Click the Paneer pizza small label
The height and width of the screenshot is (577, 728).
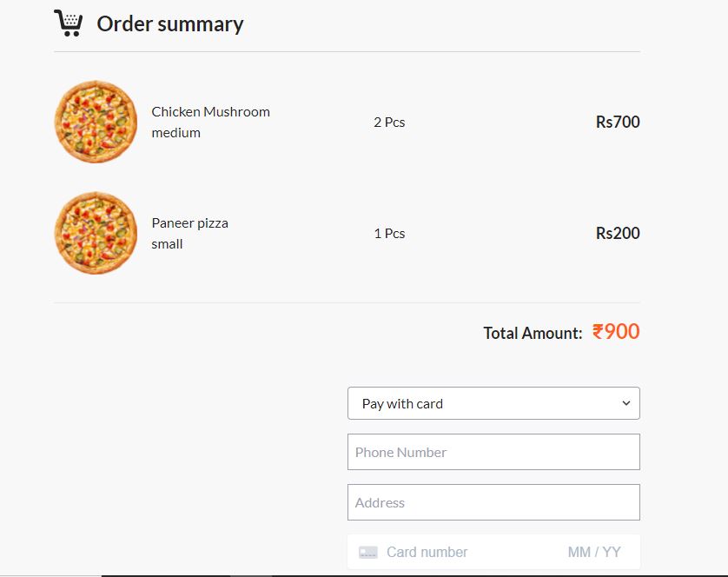(189, 233)
